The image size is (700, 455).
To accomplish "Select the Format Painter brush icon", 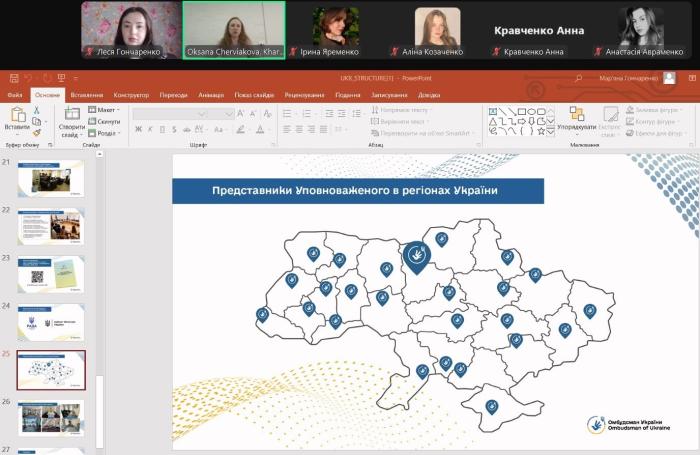I will pos(37,132).
